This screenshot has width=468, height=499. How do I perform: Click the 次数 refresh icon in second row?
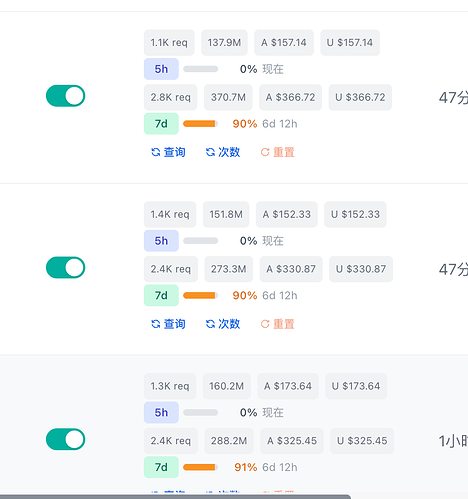pos(210,324)
